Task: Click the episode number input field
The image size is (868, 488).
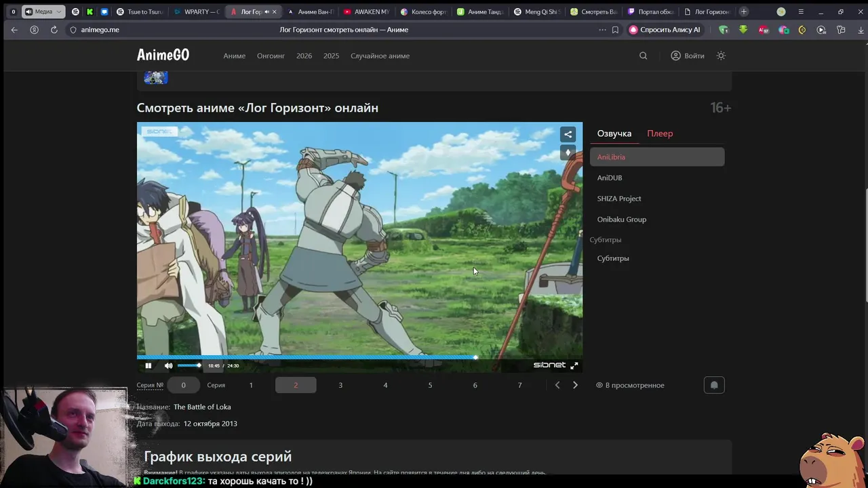Action: click(x=183, y=385)
